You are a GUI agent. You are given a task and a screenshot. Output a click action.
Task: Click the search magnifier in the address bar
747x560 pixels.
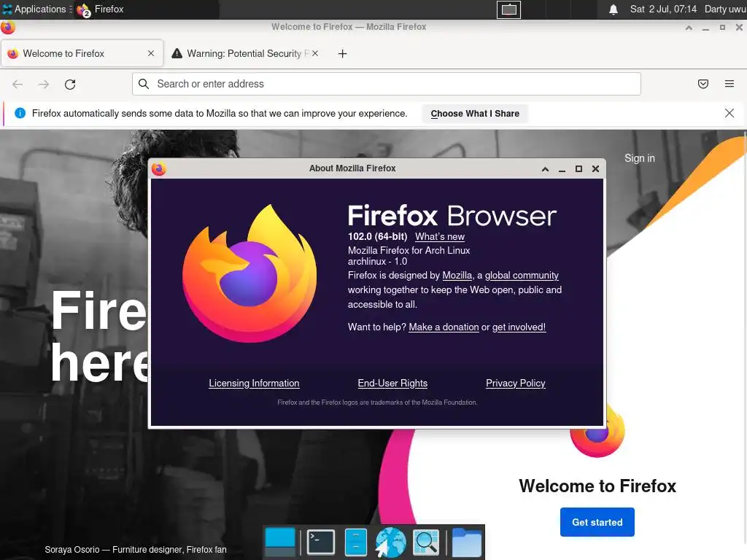(144, 84)
